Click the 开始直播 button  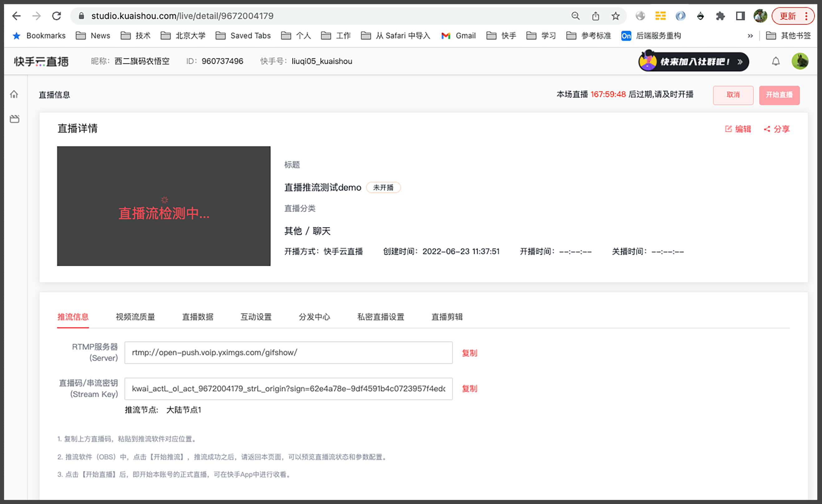pyautogui.click(x=779, y=95)
